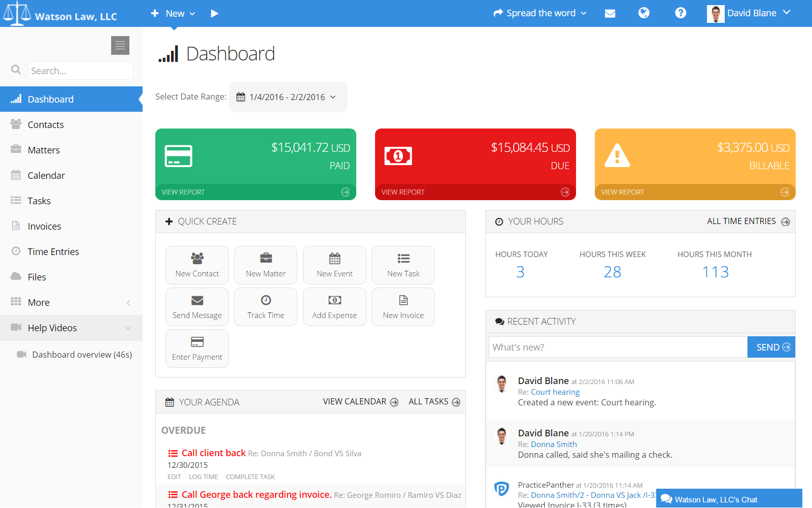The height and width of the screenshot is (508, 812).
Task: Click Add Expense quick create tile
Action: (334, 307)
